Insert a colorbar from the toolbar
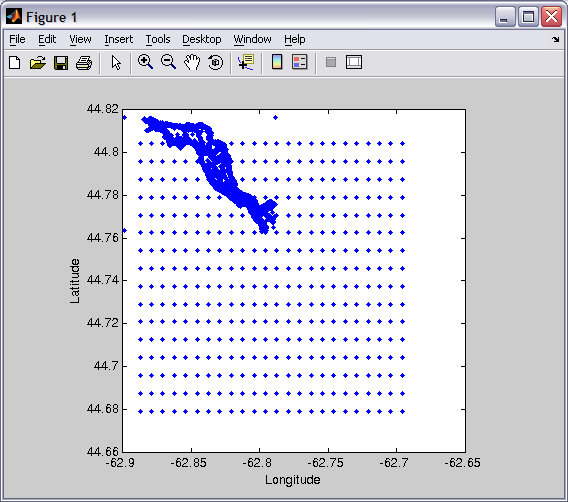The width and height of the screenshot is (568, 502). pos(277,62)
